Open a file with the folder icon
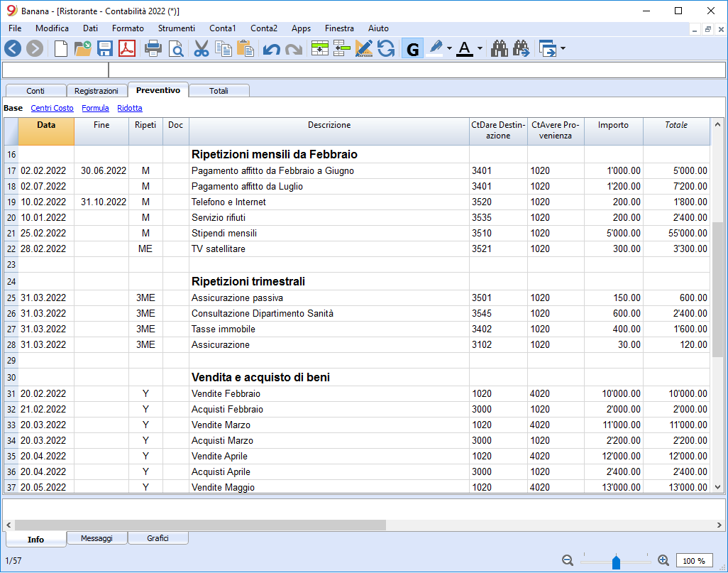This screenshot has height=573, width=728. 82,48
